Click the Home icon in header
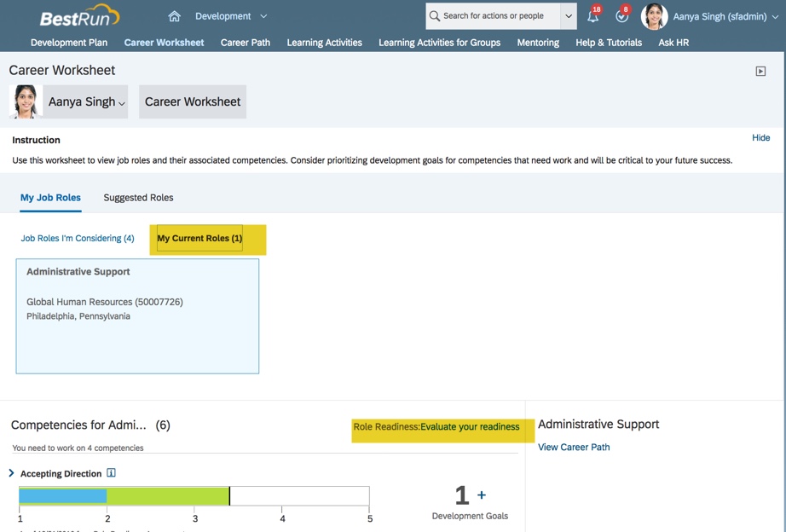The height and width of the screenshot is (532, 786). 174,16
